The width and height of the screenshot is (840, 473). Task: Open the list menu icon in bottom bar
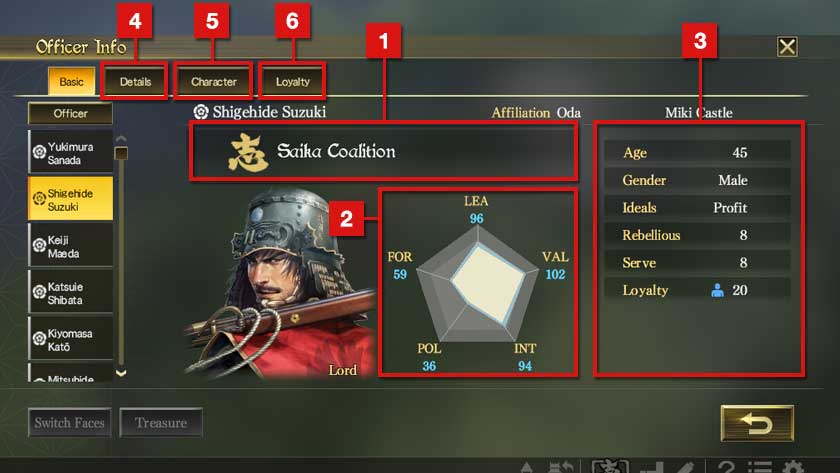760,467
